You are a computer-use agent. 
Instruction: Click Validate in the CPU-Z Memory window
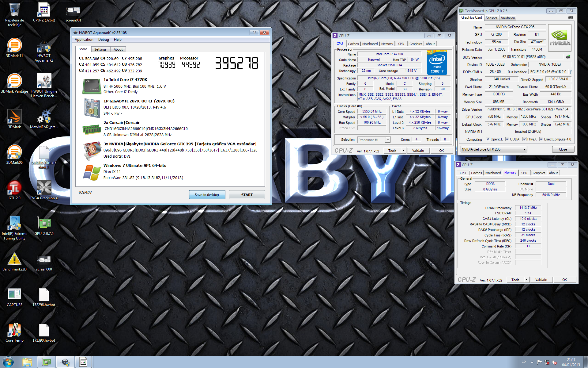point(541,280)
